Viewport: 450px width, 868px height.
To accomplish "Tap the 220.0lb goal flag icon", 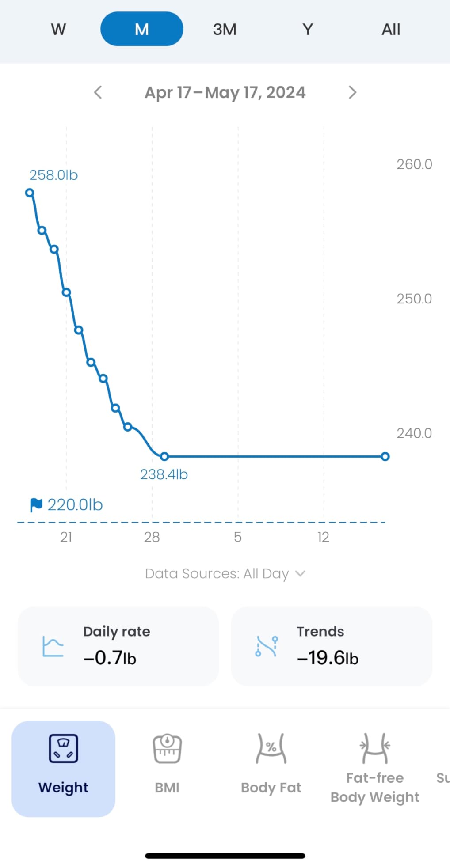I will coord(36,504).
